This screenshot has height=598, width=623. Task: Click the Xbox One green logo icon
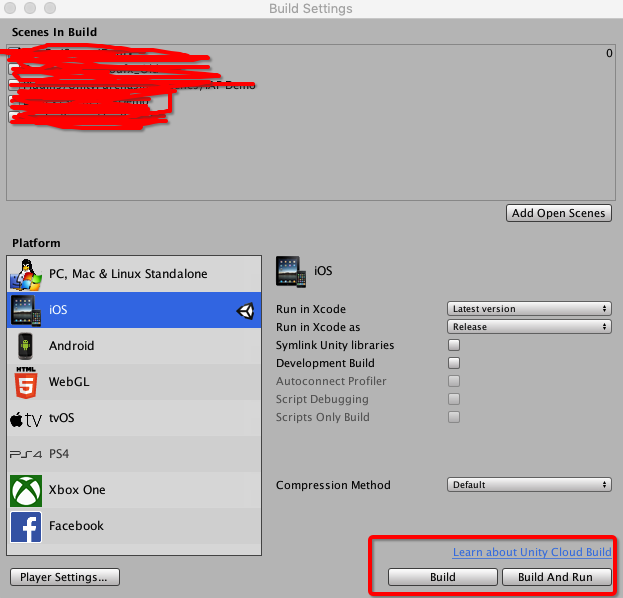tap(26, 491)
